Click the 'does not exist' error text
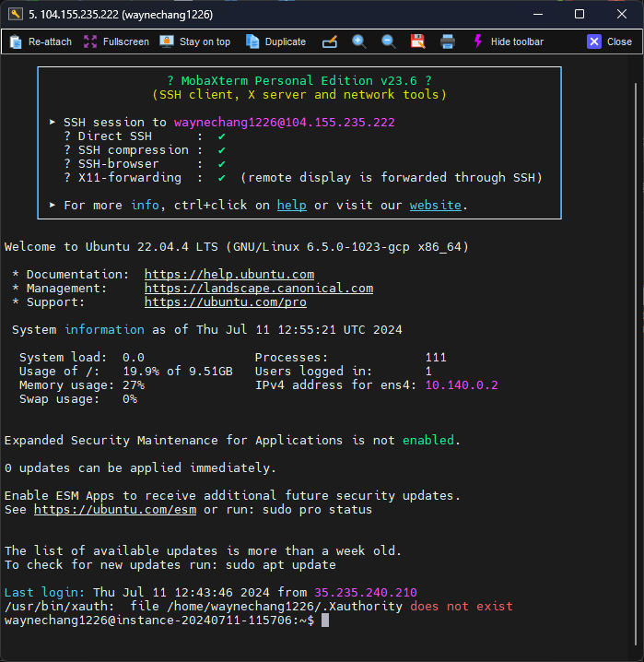This screenshot has height=662, width=644. 462,607
